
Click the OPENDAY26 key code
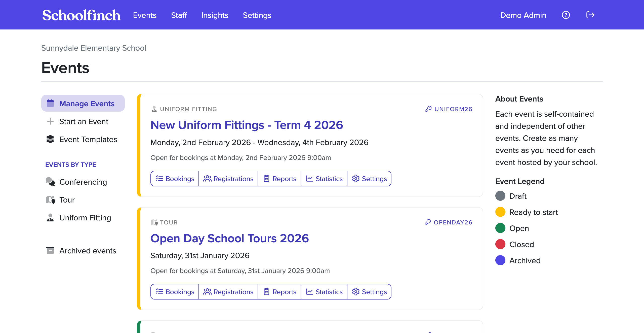pos(448,222)
